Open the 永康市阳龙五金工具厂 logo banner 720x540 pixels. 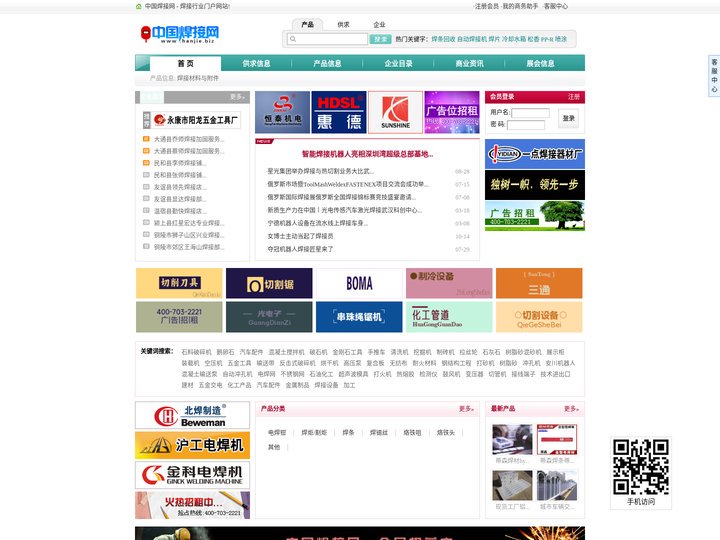(192, 120)
